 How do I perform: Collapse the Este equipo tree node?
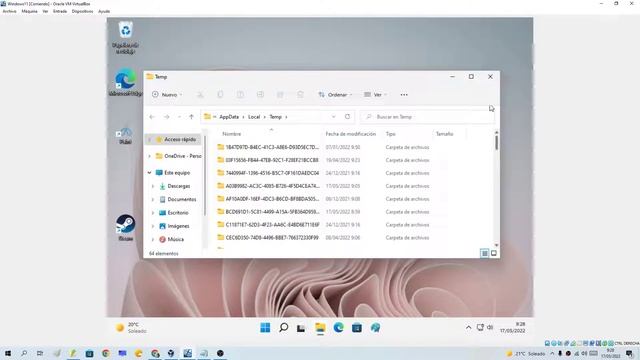[x=149, y=173]
